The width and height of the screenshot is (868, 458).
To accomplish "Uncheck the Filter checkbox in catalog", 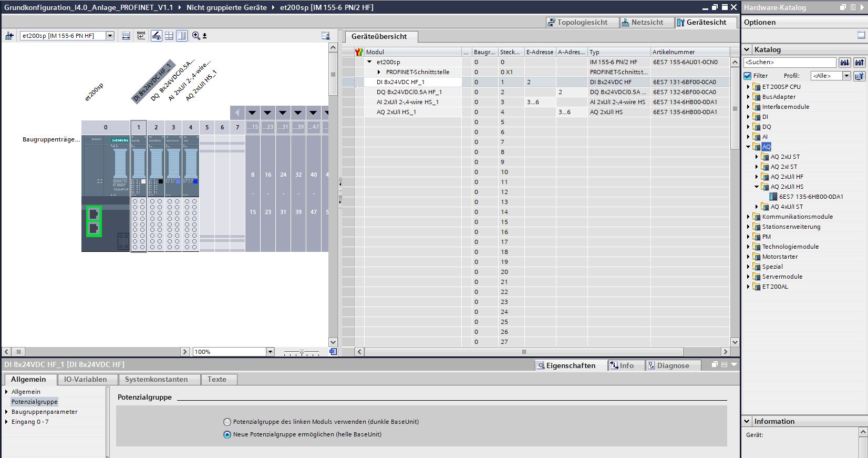I will tap(748, 76).
